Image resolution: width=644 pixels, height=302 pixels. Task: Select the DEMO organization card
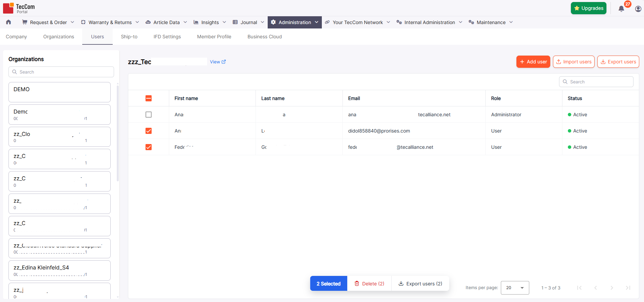point(60,92)
